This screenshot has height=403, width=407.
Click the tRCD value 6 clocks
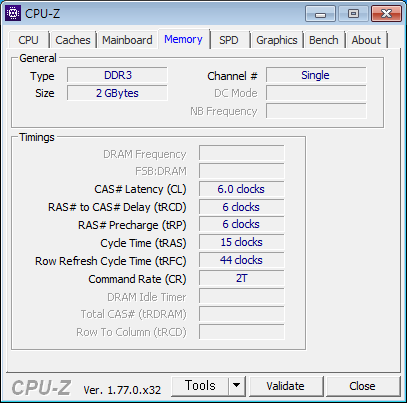pyautogui.click(x=242, y=207)
